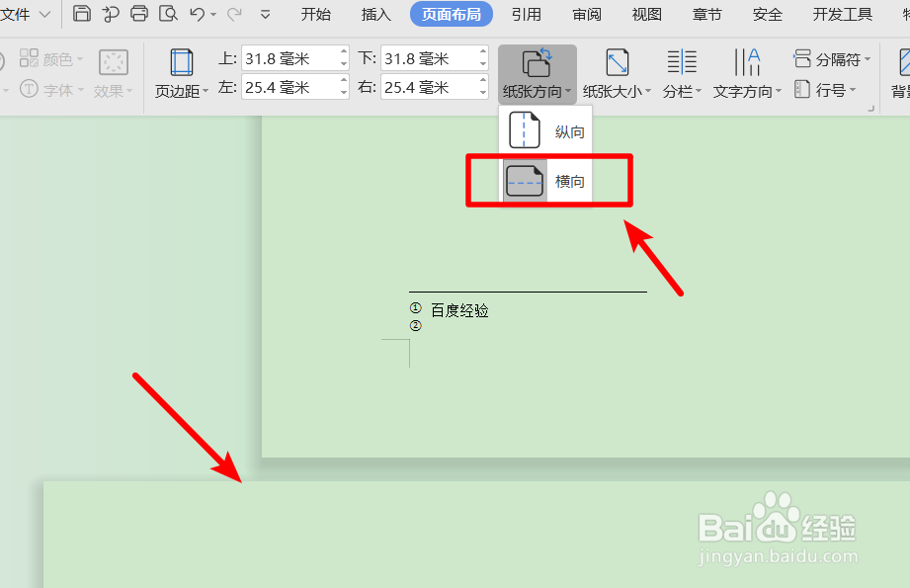Switch to the 开始 tab
Image resolution: width=910 pixels, height=588 pixels.
[x=316, y=14]
